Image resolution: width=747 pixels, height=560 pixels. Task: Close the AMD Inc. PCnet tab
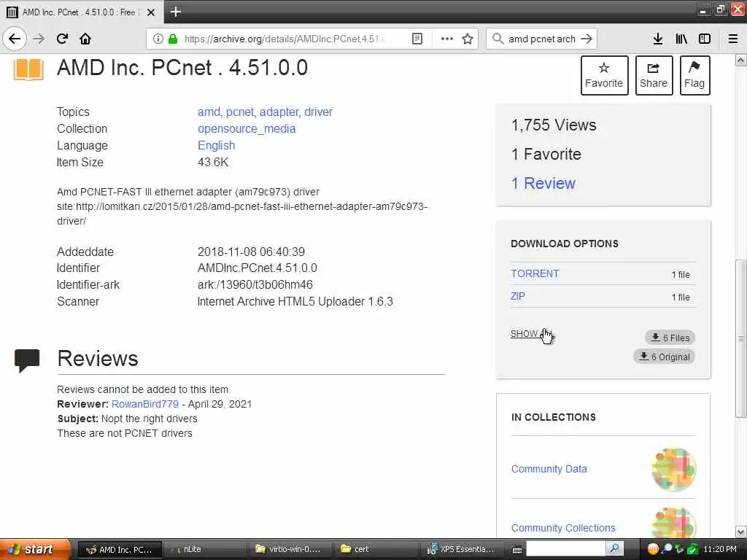151,12
